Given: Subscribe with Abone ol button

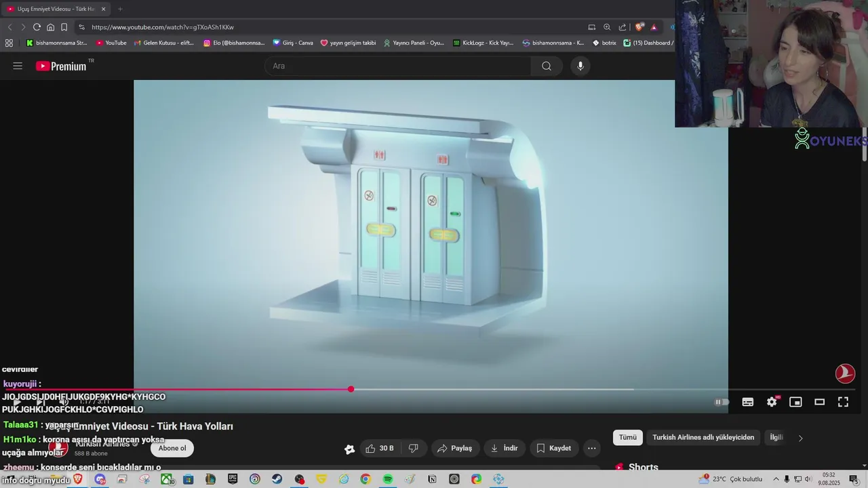Looking at the screenshot, I should pos(172,448).
